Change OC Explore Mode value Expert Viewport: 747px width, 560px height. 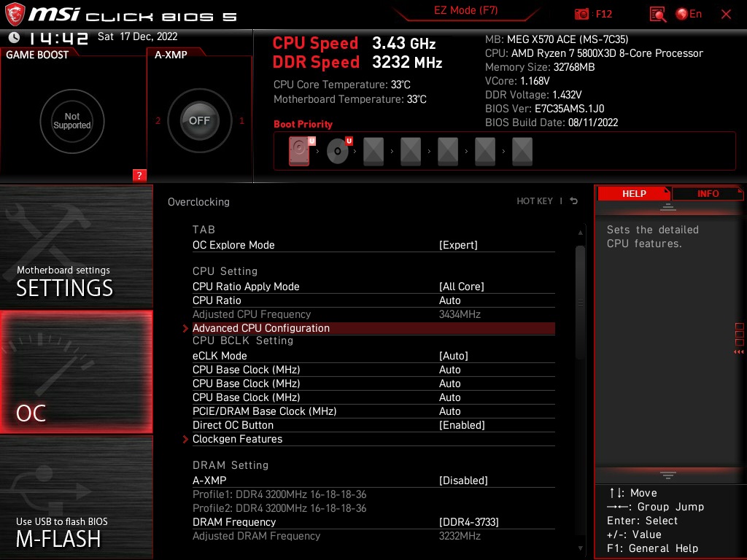[x=458, y=245]
